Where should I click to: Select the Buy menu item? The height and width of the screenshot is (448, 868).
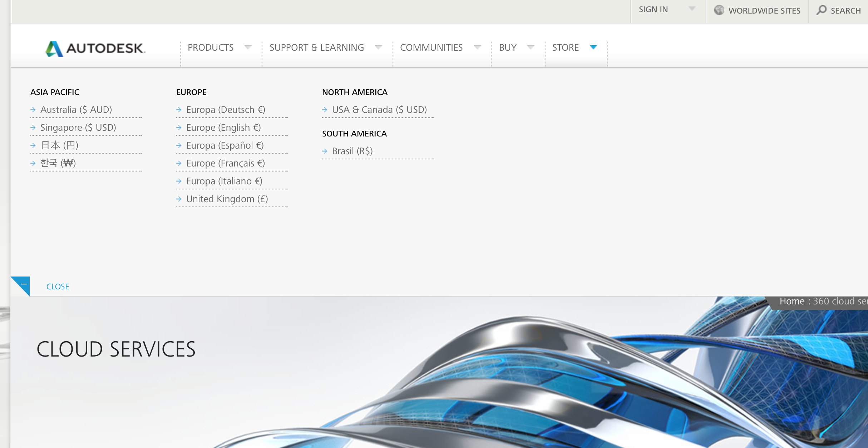508,47
